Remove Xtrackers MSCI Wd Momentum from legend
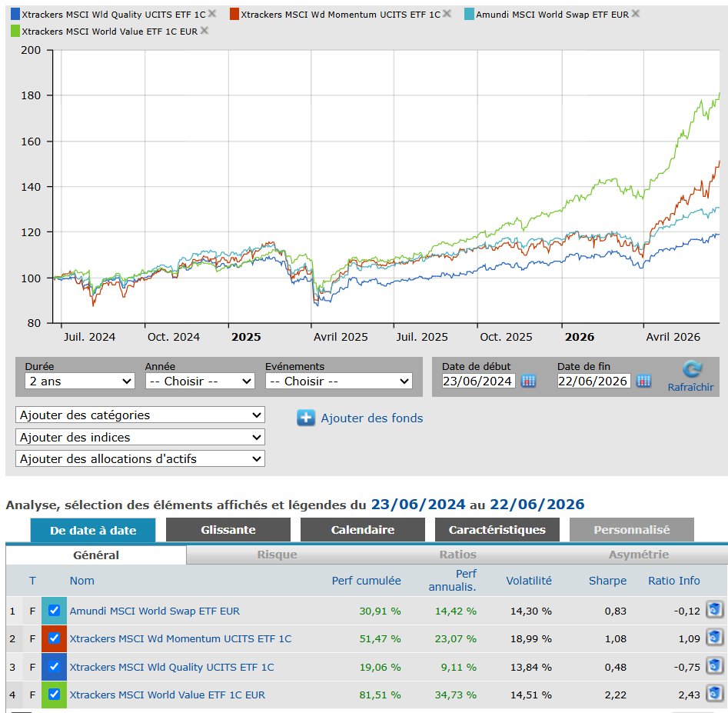The image size is (728, 713). pos(447,14)
